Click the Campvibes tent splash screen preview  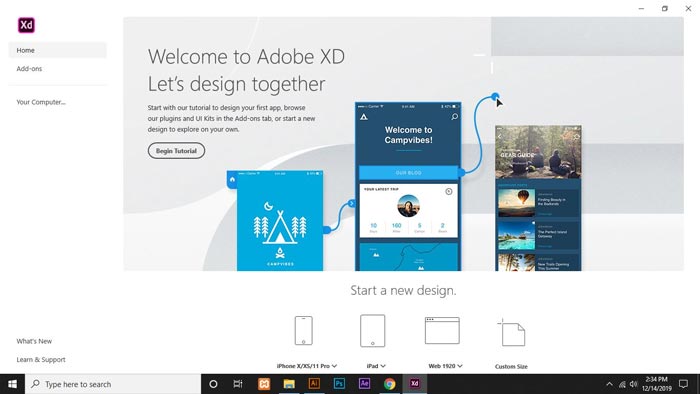click(280, 220)
